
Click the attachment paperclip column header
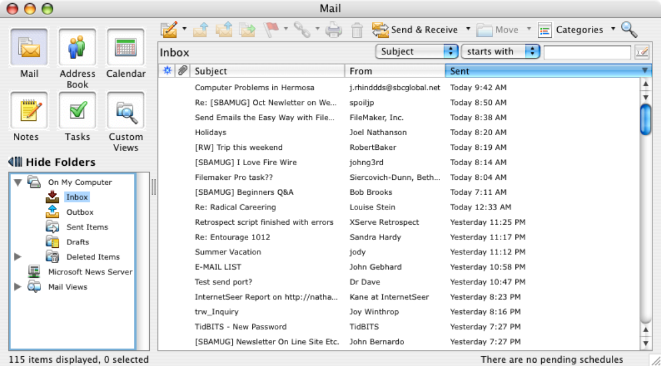182,71
